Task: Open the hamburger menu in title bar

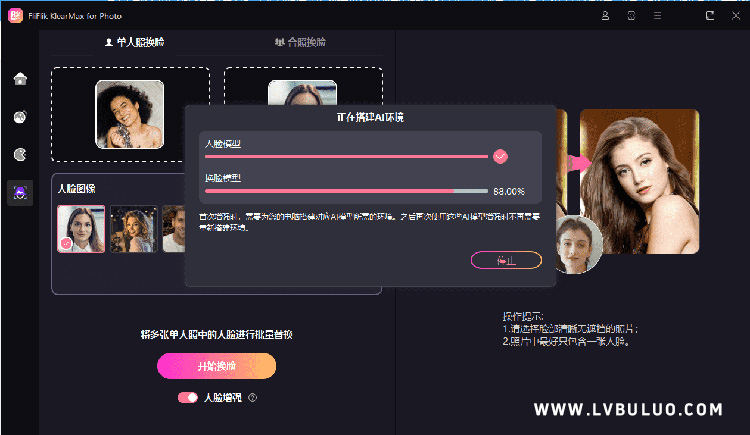Action: point(658,16)
